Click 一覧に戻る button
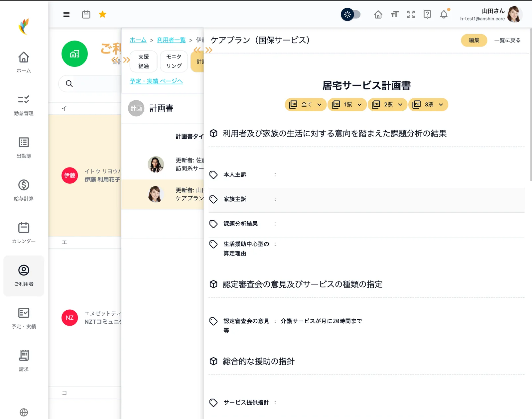This screenshot has width=532, height=419. tap(507, 40)
